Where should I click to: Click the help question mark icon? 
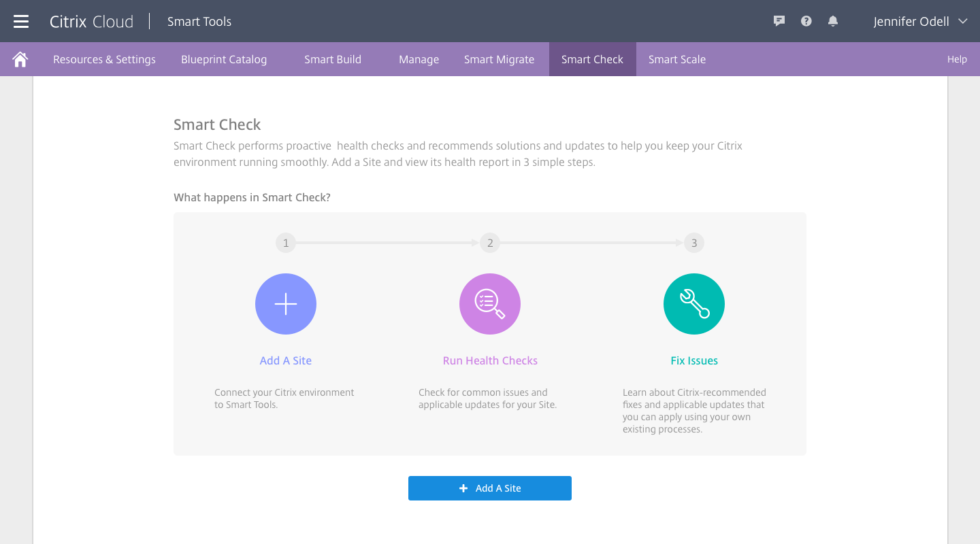pyautogui.click(x=806, y=21)
